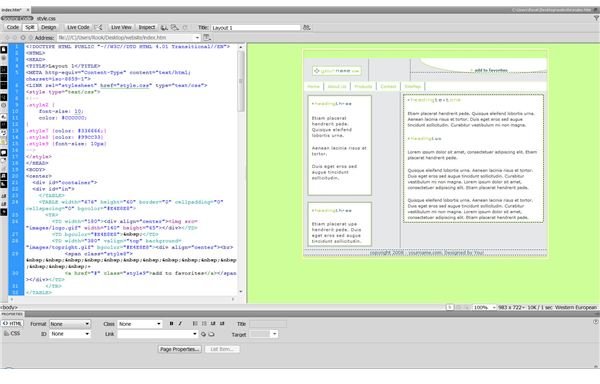
Task: Click the Products link in the design preview
Action: pyautogui.click(x=363, y=86)
